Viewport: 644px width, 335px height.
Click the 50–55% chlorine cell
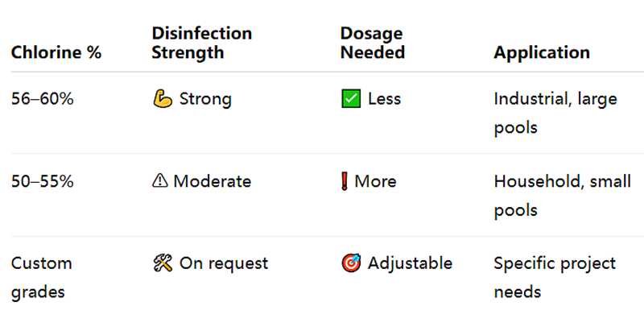[x=43, y=181]
